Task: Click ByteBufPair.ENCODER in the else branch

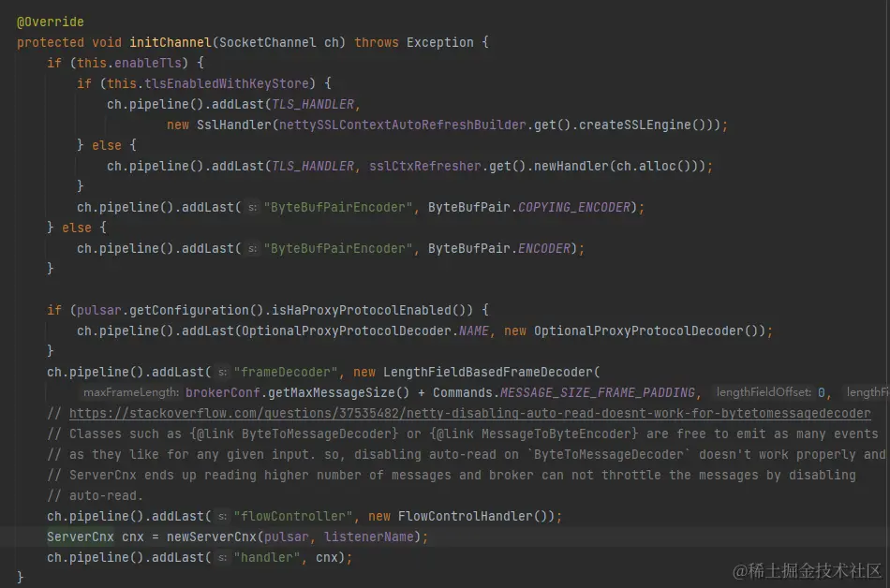Action: (x=499, y=248)
